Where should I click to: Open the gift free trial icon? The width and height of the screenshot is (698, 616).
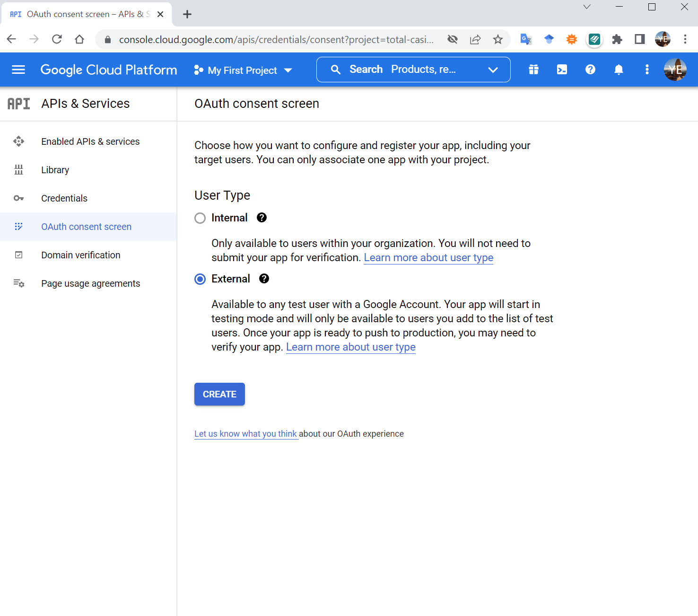533,70
